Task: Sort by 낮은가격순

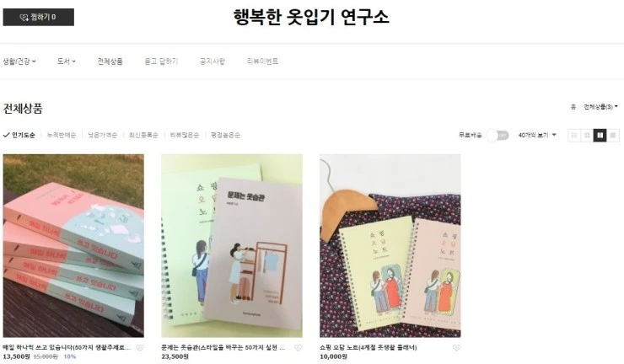Action: 103,136
